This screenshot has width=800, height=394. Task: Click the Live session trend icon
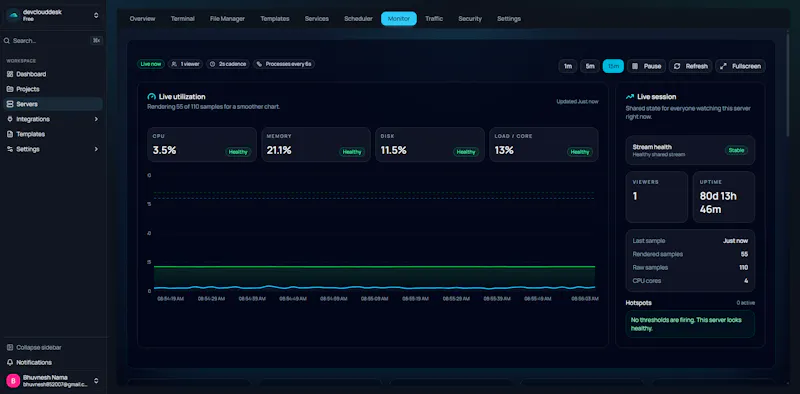630,96
